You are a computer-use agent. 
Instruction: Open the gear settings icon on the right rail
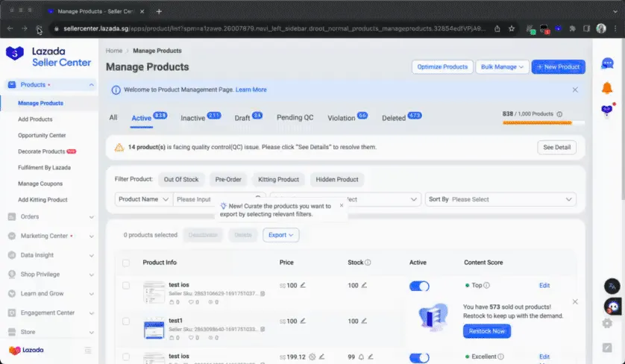(607, 323)
